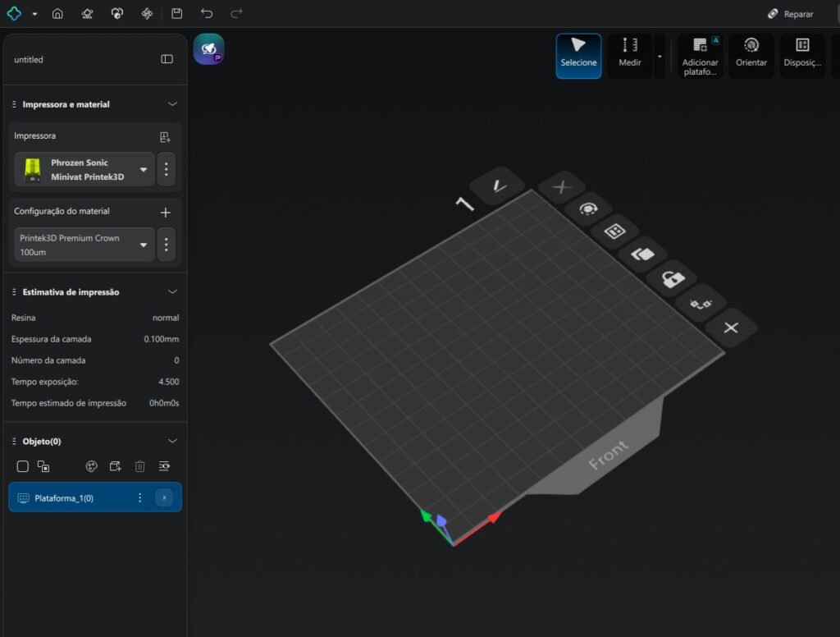
Task: Collapse the Estimativa de impressão section
Action: pos(172,292)
